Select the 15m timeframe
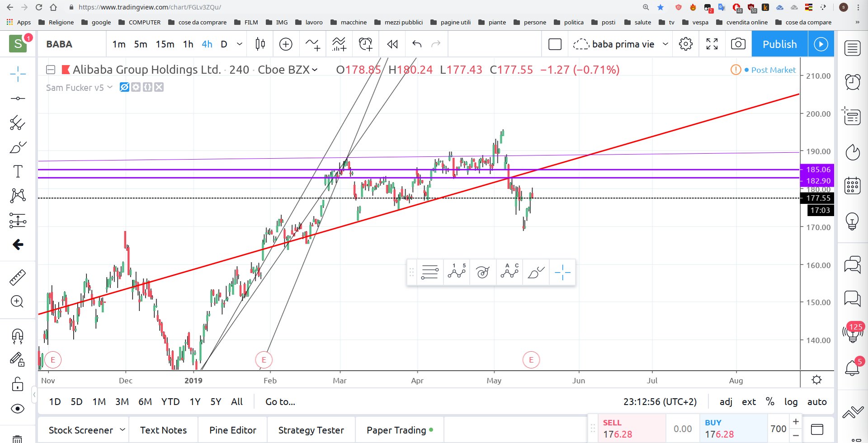 (165, 44)
